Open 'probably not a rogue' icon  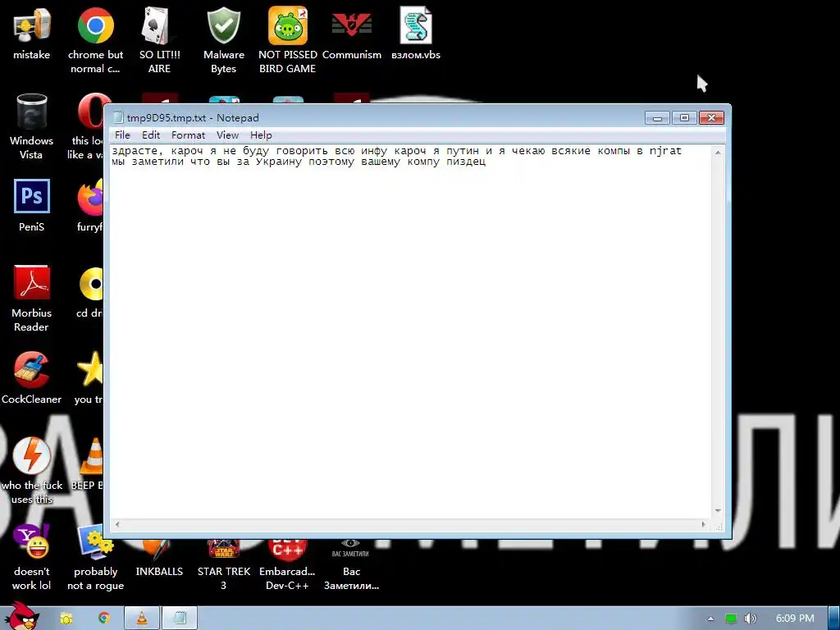(95, 558)
